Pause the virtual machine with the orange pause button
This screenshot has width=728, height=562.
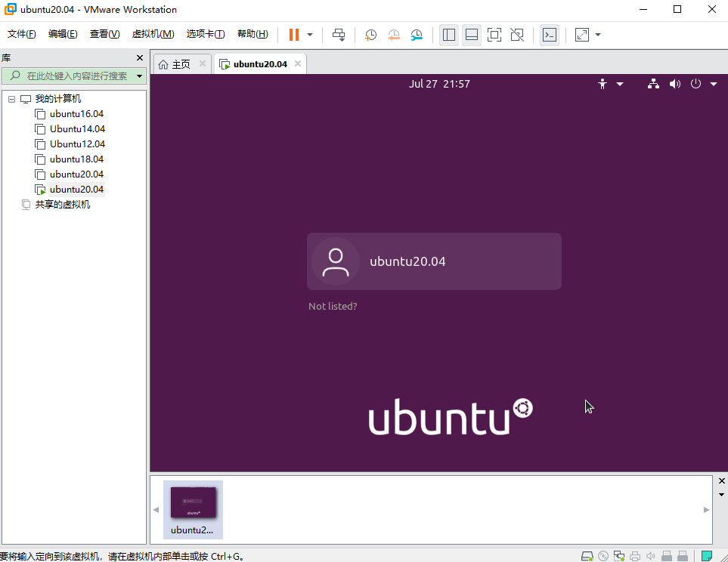click(x=294, y=35)
